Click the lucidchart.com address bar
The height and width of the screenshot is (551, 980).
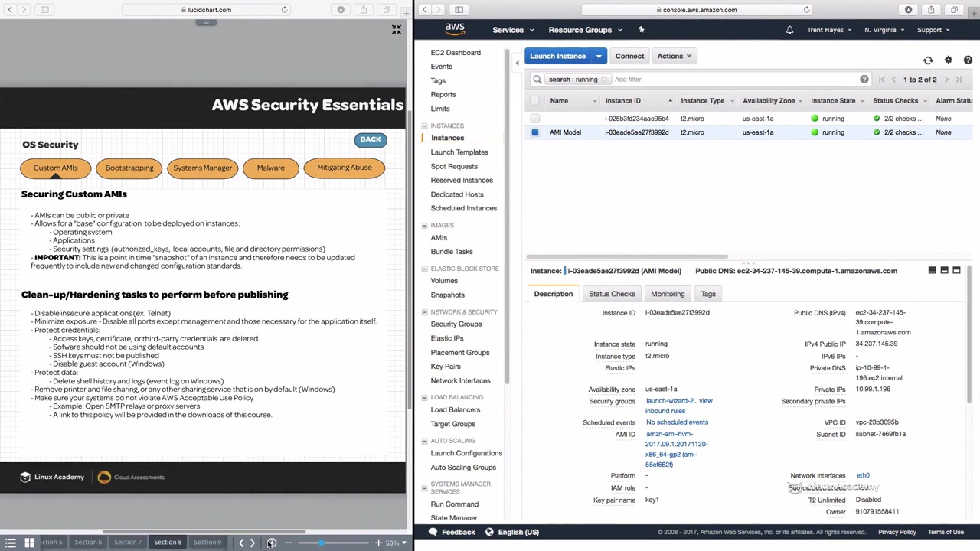pyautogui.click(x=206, y=10)
